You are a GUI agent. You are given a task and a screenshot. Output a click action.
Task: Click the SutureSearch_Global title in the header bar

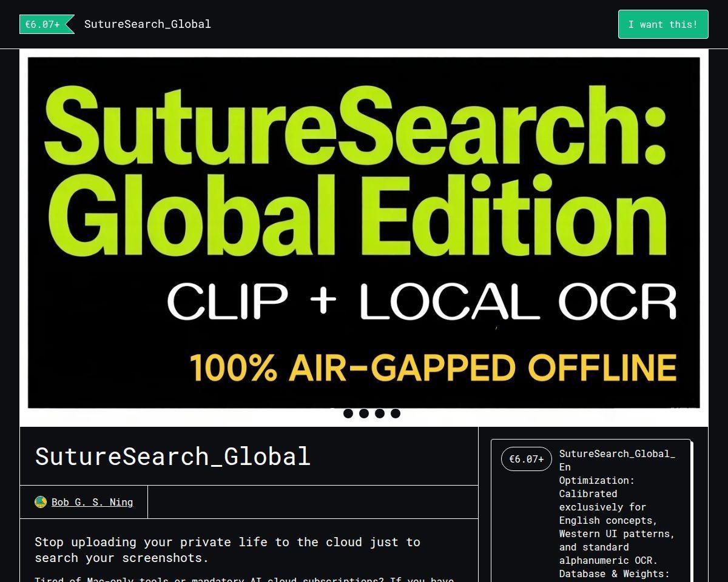pyautogui.click(x=147, y=24)
